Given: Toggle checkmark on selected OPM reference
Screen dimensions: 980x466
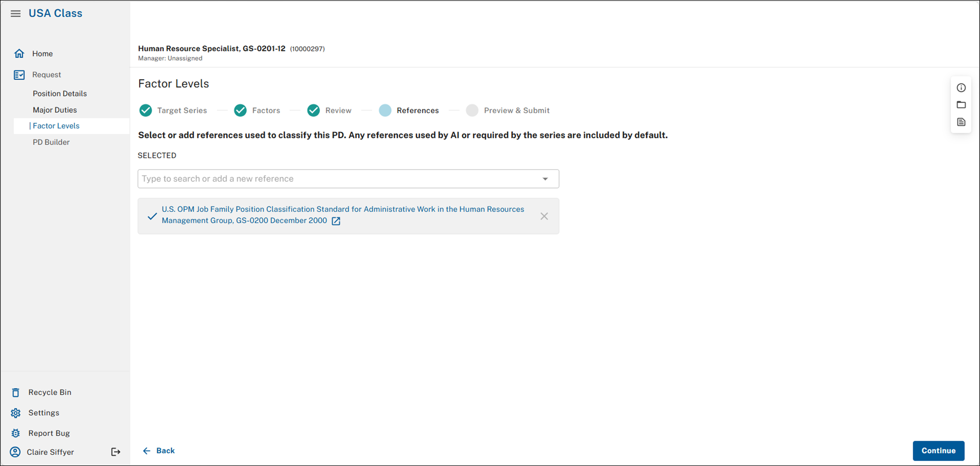Looking at the screenshot, I should (152, 216).
